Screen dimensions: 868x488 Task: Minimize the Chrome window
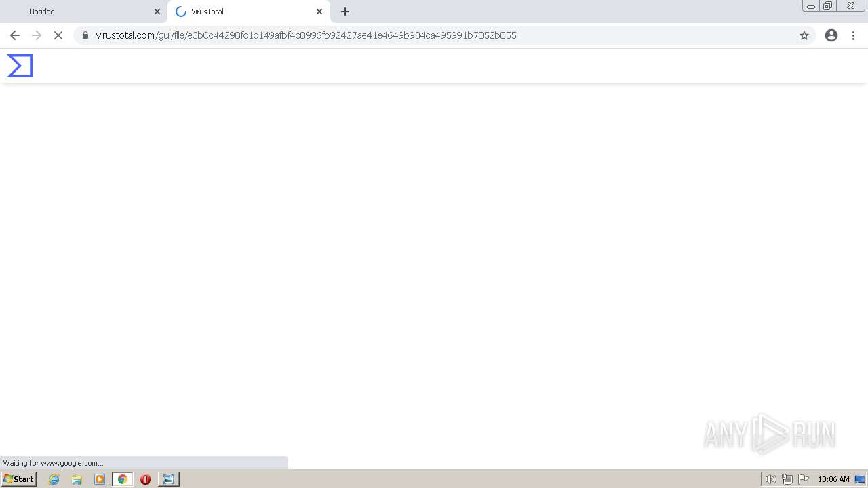click(x=811, y=6)
